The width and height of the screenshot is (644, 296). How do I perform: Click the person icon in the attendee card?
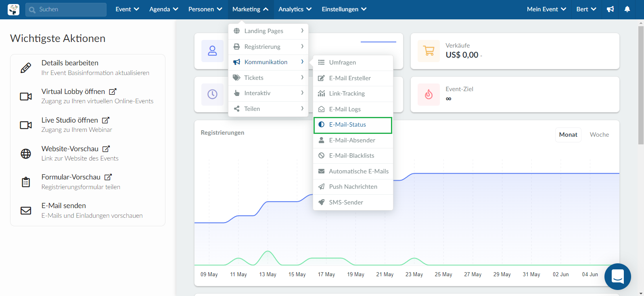[x=212, y=51]
